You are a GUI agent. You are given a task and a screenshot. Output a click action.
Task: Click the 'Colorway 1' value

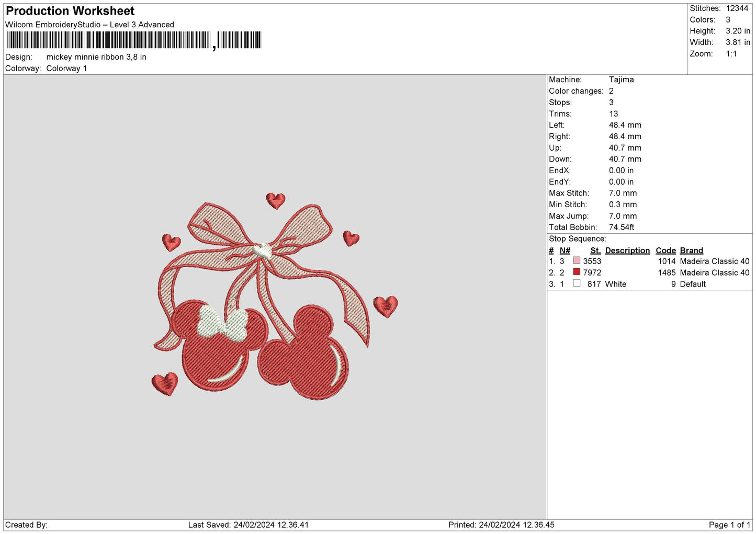click(66, 69)
